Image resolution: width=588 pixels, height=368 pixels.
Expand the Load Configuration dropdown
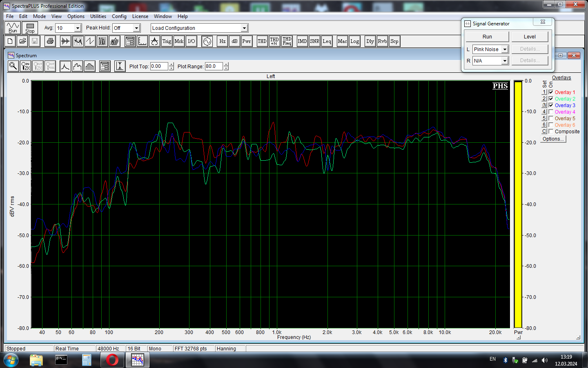(244, 28)
